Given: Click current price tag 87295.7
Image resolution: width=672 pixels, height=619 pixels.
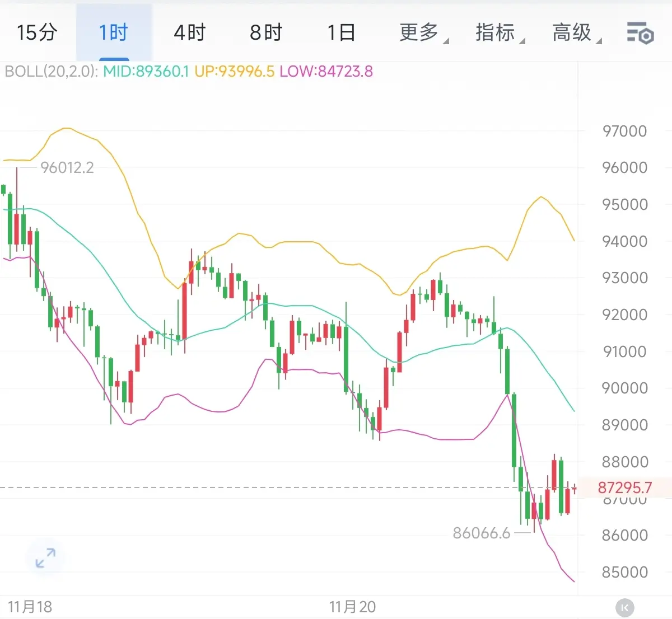Looking at the screenshot, I should pos(625,487).
